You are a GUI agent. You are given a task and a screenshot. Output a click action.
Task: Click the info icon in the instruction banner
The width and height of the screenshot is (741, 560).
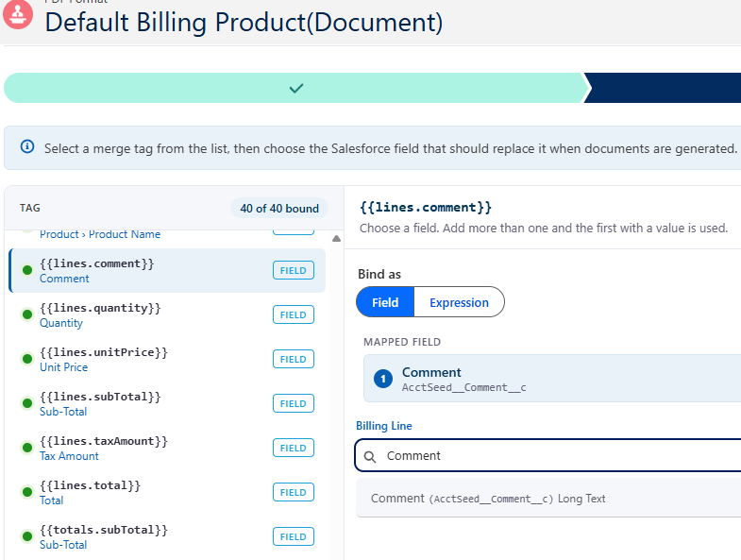(27, 146)
